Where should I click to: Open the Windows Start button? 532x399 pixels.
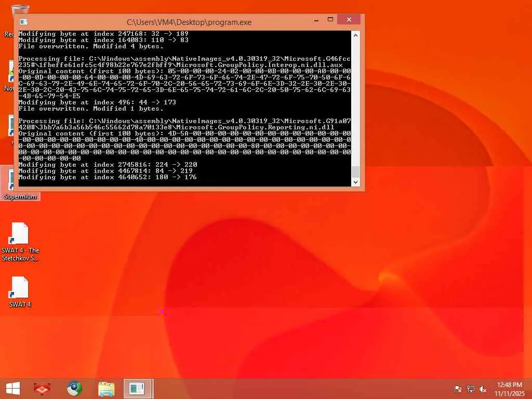point(13,389)
